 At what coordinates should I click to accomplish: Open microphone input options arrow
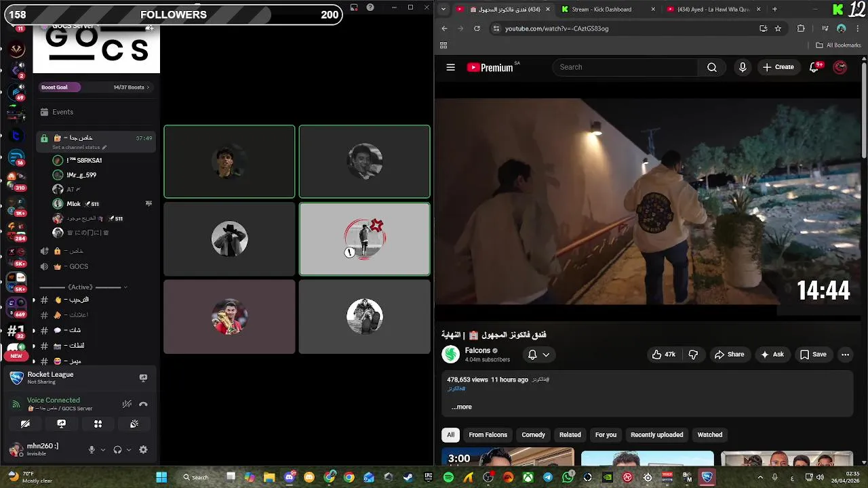click(103, 449)
